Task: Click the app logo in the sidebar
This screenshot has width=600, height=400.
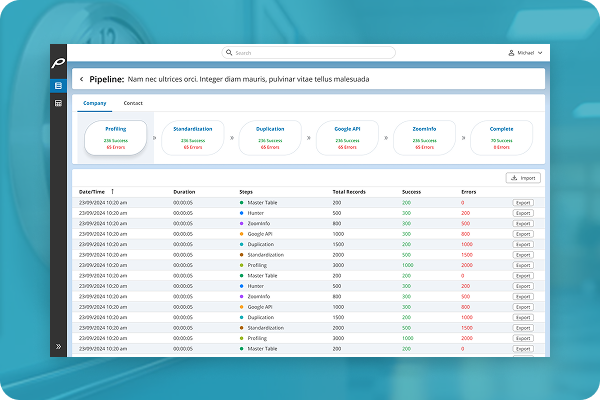Action: point(59,65)
